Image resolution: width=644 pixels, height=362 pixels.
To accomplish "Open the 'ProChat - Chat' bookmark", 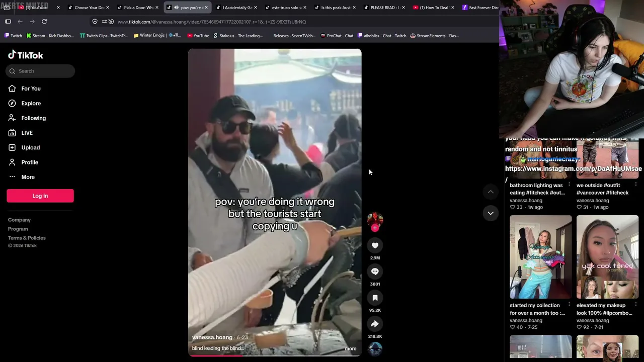I will click(x=337, y=36).
